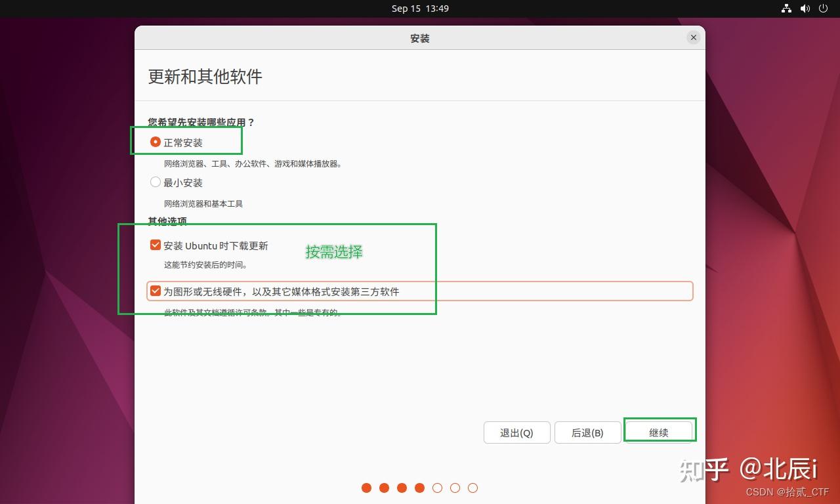Click the hollow radio circle beside 最小安装
Screen dimensions: 840x504
pos(155,182)
